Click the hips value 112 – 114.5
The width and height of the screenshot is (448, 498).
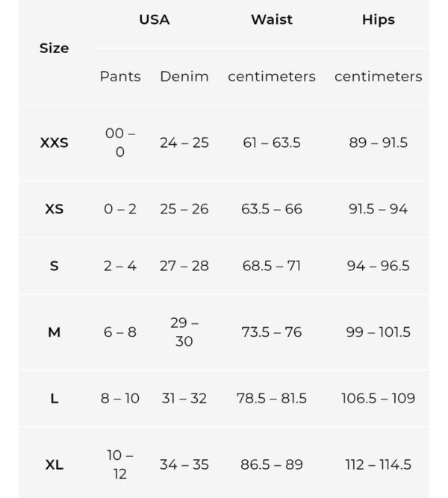[378, 465]
